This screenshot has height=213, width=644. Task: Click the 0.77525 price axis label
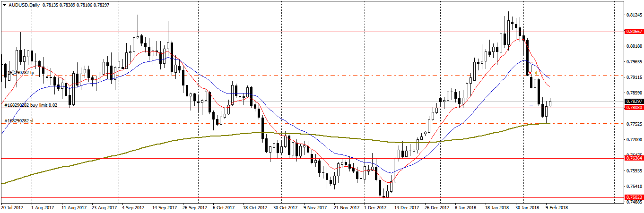(634, 124)
